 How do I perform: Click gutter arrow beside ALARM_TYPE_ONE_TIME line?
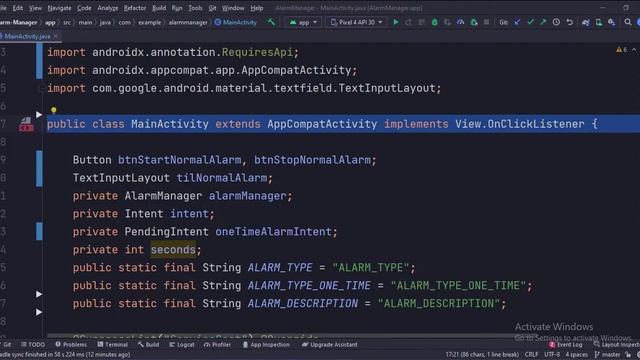[x=39, y=294]
